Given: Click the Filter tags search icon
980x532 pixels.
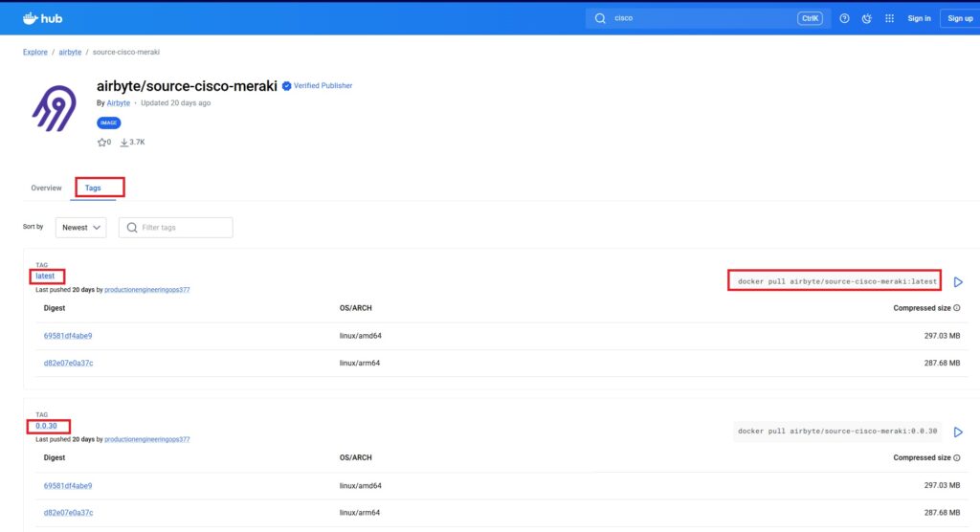Looking at the screenshot, I should click(x=132, y=228).
